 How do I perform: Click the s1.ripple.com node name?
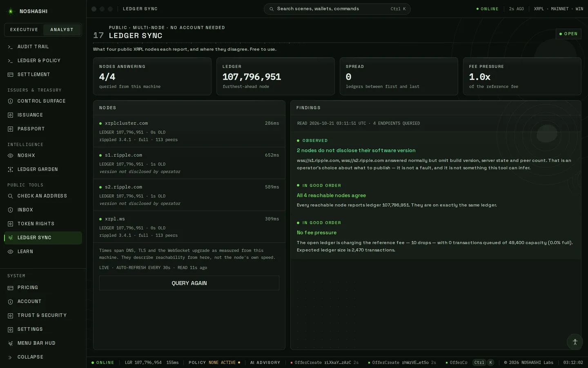pyautogui.click(x=123, y=155)
